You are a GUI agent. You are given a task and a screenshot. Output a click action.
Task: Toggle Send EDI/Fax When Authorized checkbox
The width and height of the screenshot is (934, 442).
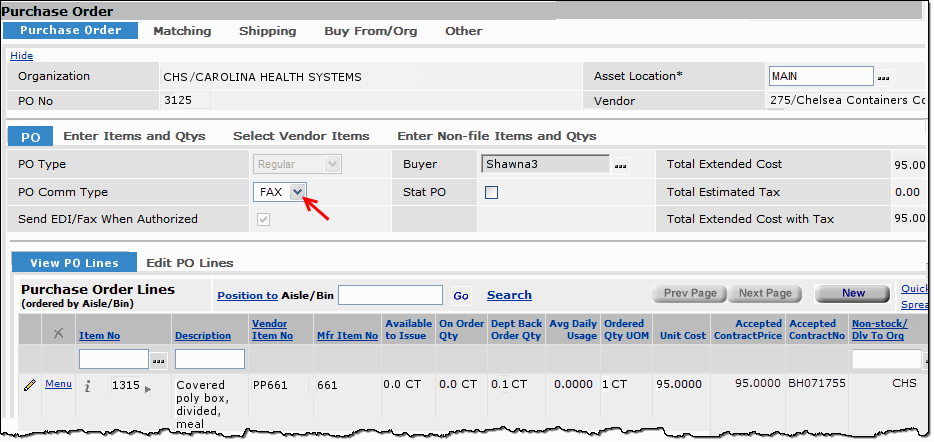tap(264, 219)
